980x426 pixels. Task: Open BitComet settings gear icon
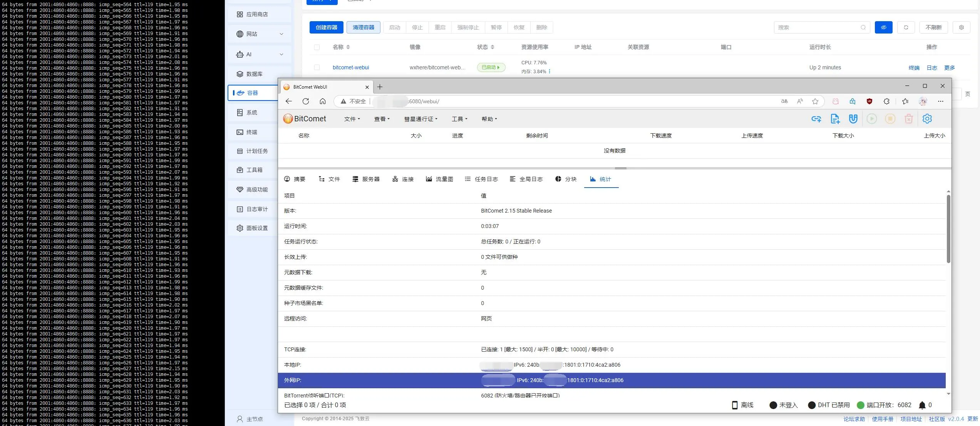(x=927, y=119)
